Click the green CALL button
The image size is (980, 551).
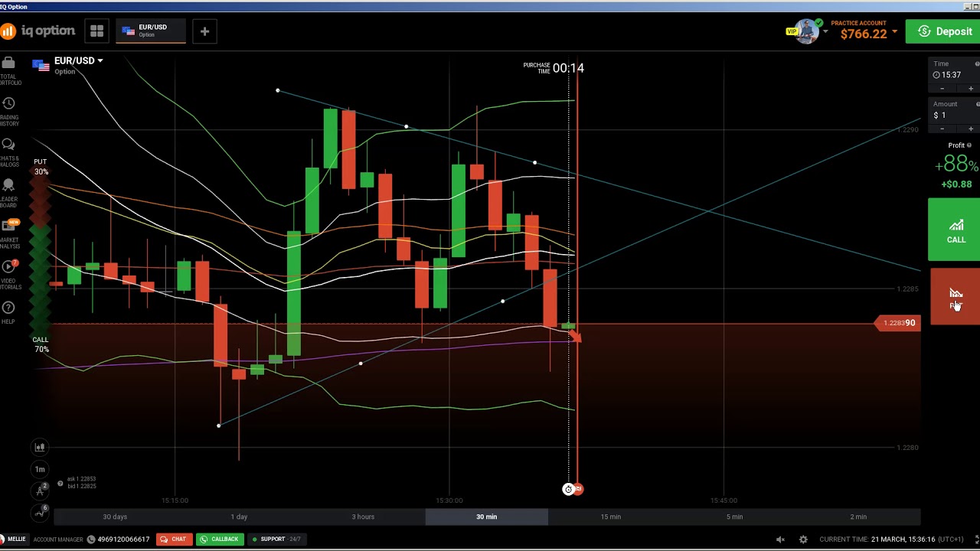pyautogui.click(x=954, y=230)
